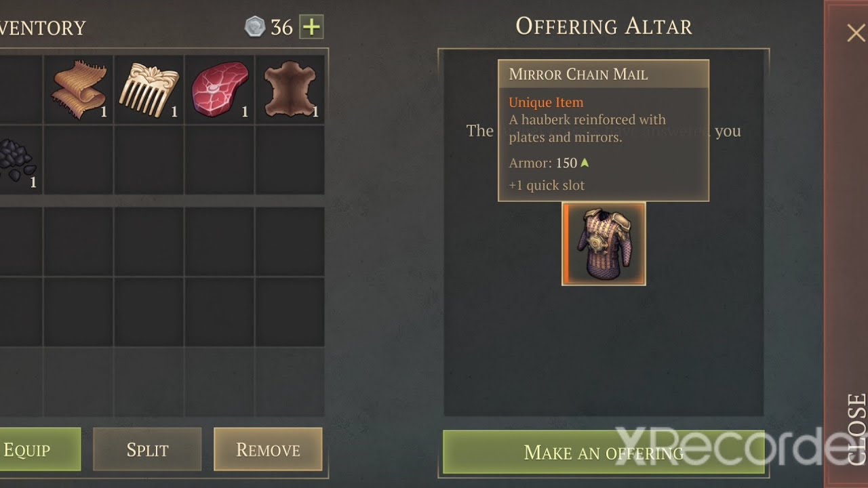Select the empty slot below the comb
The width and height of the screenshot is (868, 488).
[x=149, y=161]
